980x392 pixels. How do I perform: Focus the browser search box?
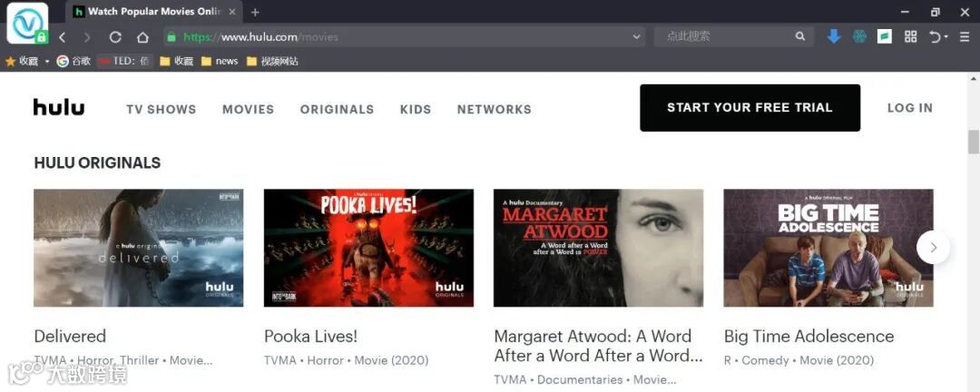(x=724, y=37)
